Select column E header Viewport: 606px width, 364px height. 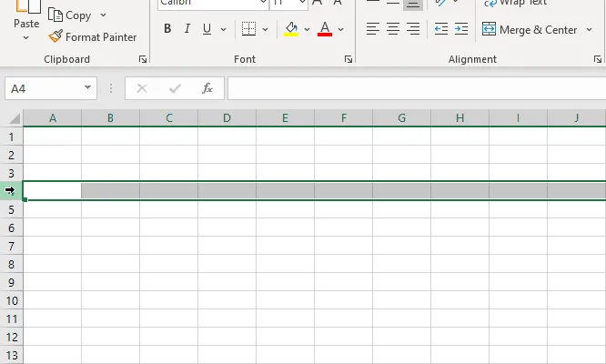[x=285, y=118]
